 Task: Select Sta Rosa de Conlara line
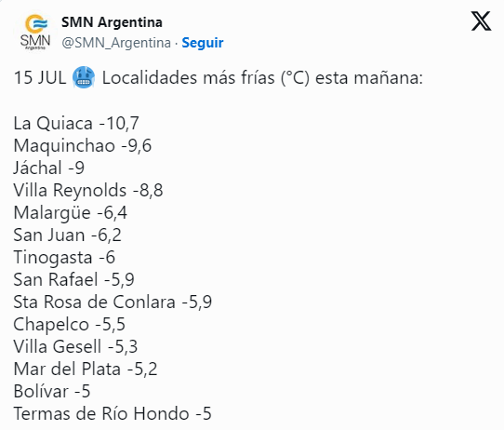click(113, 302)
